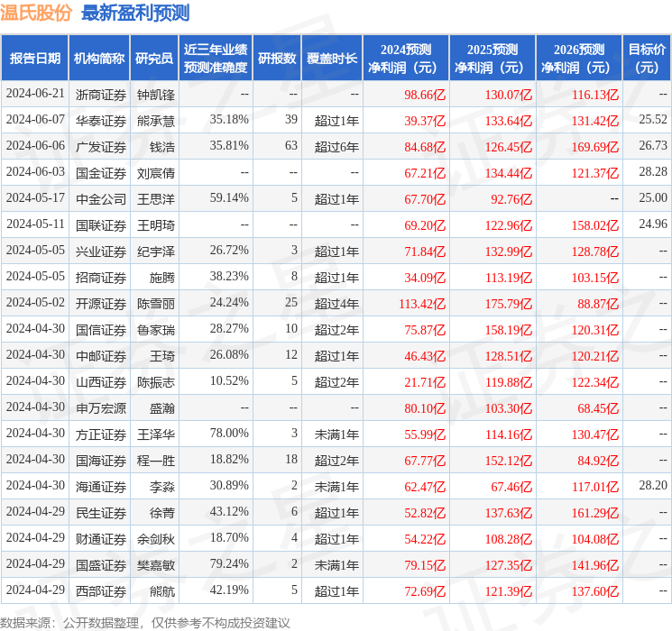
Task: Click the 21.71亿 profit value
Action: [x=425, y=381]
